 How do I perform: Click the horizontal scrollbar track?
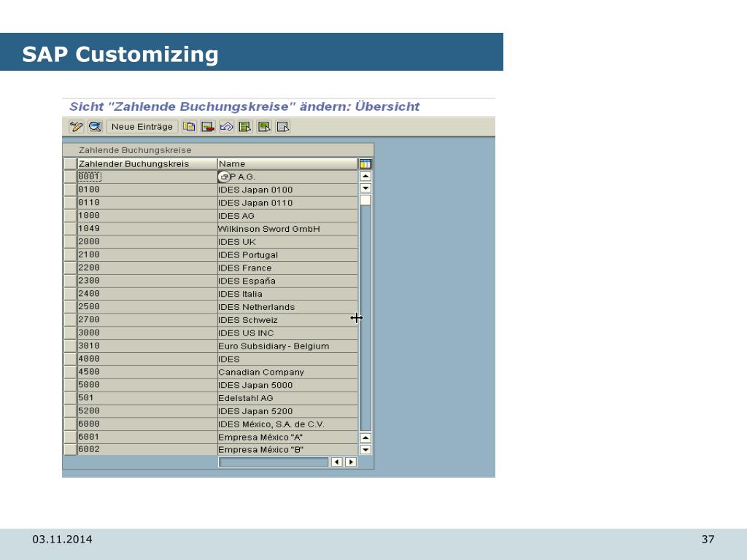click(x=274, y=462)
